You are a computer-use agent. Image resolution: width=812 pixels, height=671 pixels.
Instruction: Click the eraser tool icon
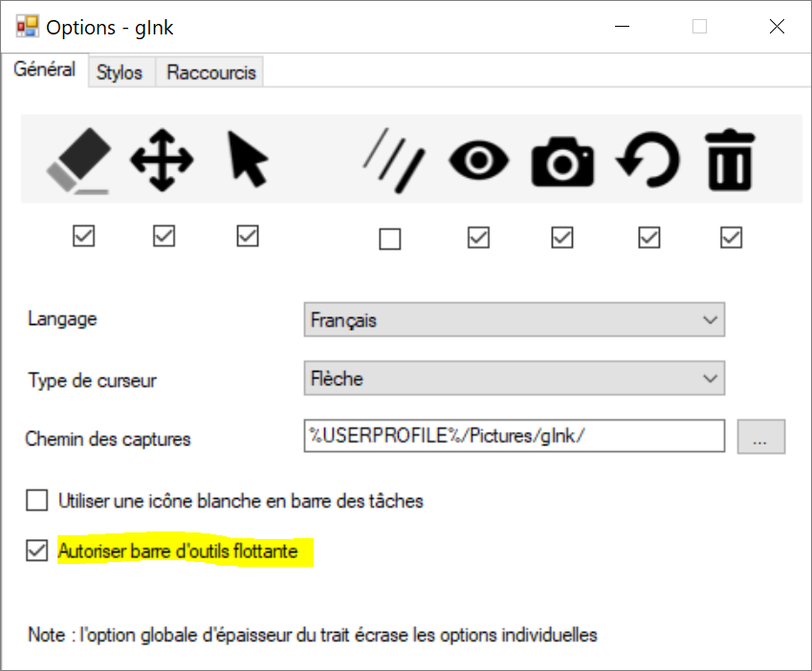[78, 160]
